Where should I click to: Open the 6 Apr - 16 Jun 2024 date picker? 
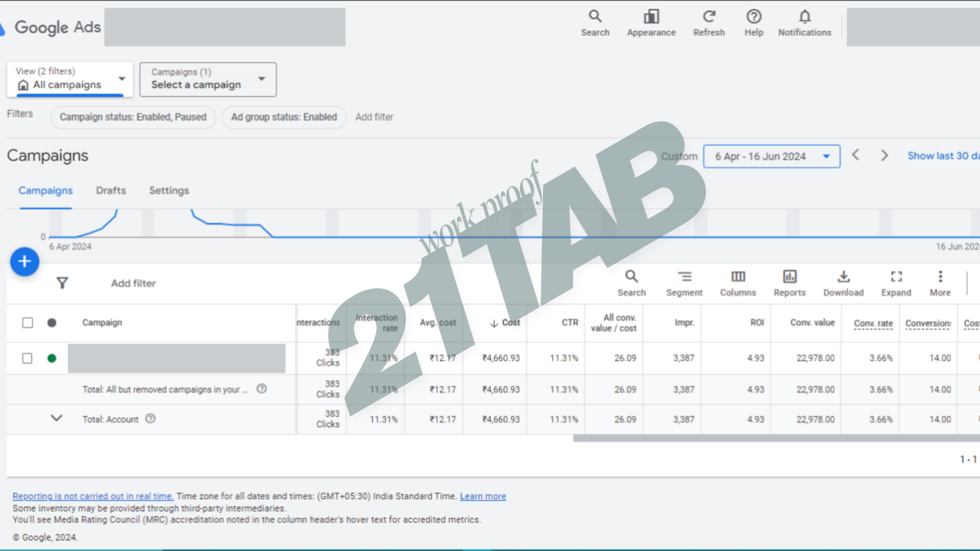coord(771,157)
